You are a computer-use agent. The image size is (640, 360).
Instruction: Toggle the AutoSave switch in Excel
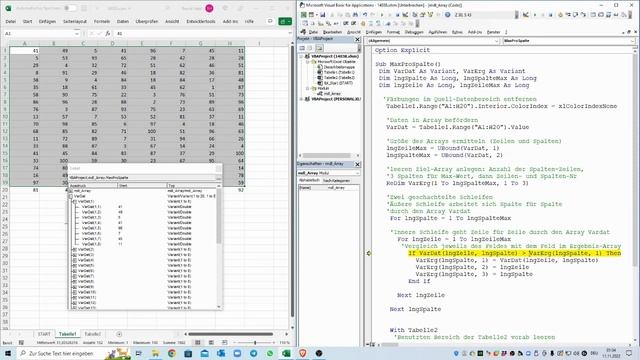pos(70,8)
